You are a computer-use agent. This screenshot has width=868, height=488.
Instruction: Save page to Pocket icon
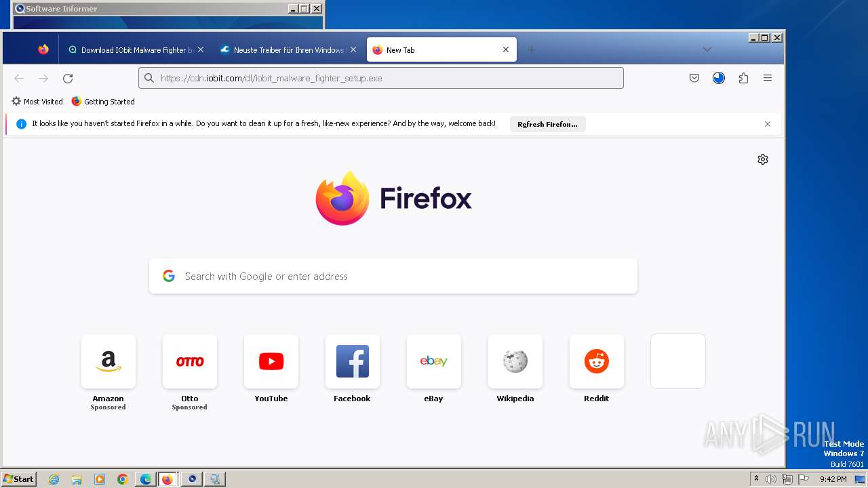(694, 78)
